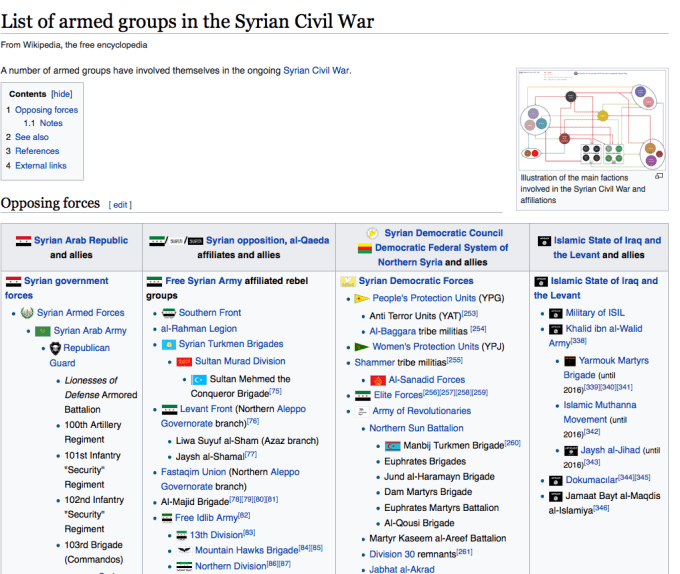This screenshot has height=574, width=680.
Task: Click the ISIL black flag header icon
Action: (x=545, y=241)
